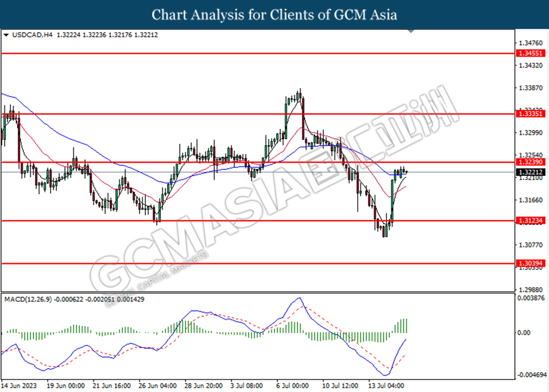Select the 1.30394 support level label
The image size is (549, 392).
coord(530,264)
